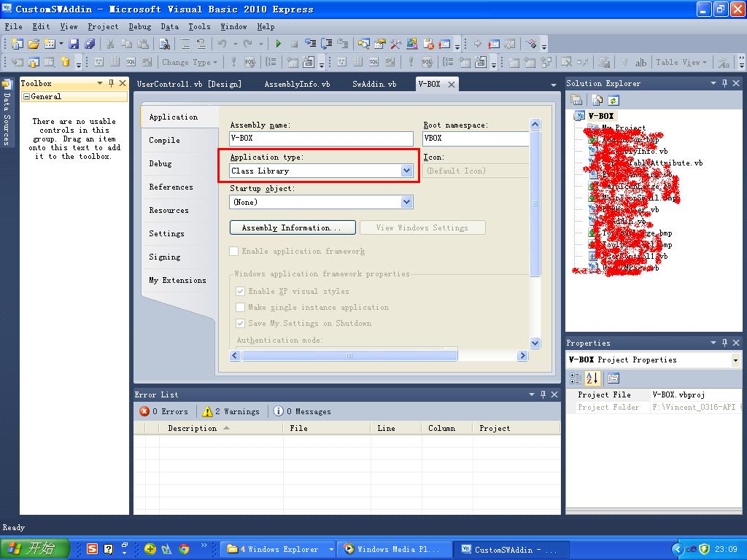Screen dimensions: 747x560
Task: Toggle Auto Hide pin on Properties panel
Action: tap(724, 343)
